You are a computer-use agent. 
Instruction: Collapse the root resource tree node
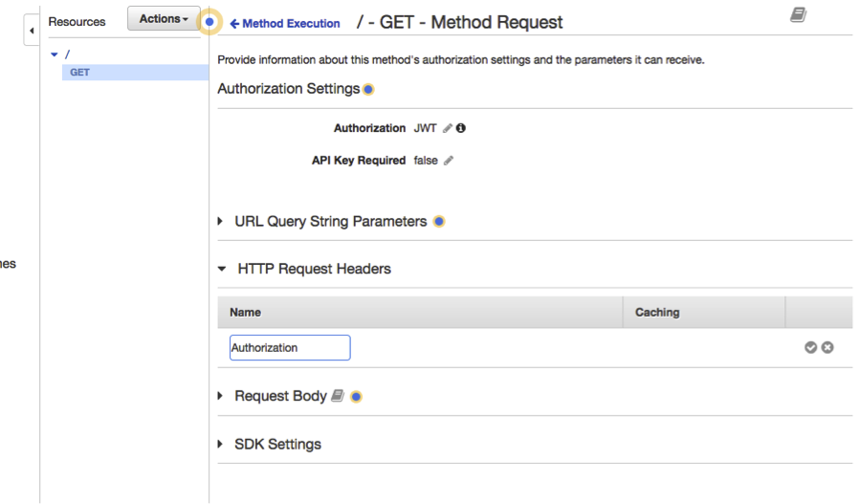click(x=55, y=55)
